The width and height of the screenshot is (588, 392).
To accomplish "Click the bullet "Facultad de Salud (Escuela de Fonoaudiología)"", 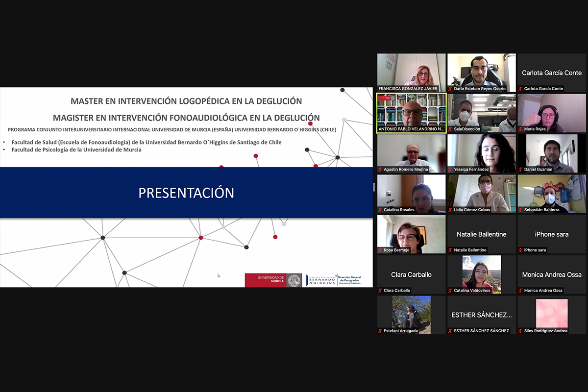I will click(x=147, y=142).
